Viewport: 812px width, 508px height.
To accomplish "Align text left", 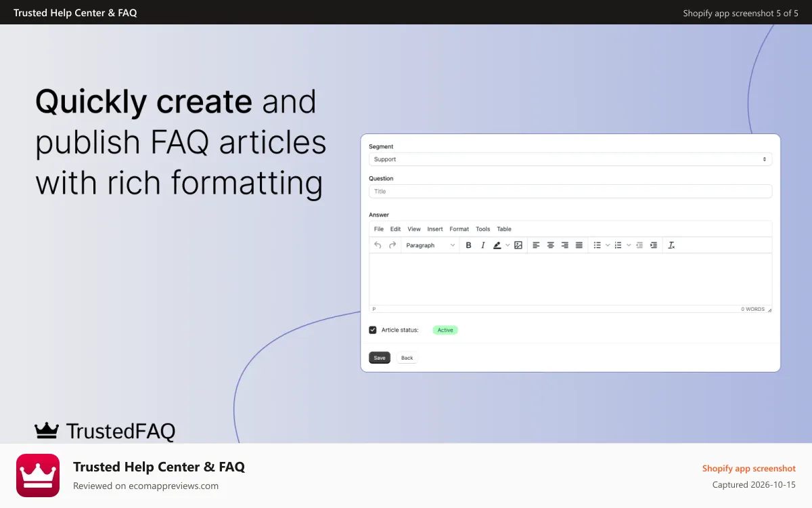I will 536,245.
